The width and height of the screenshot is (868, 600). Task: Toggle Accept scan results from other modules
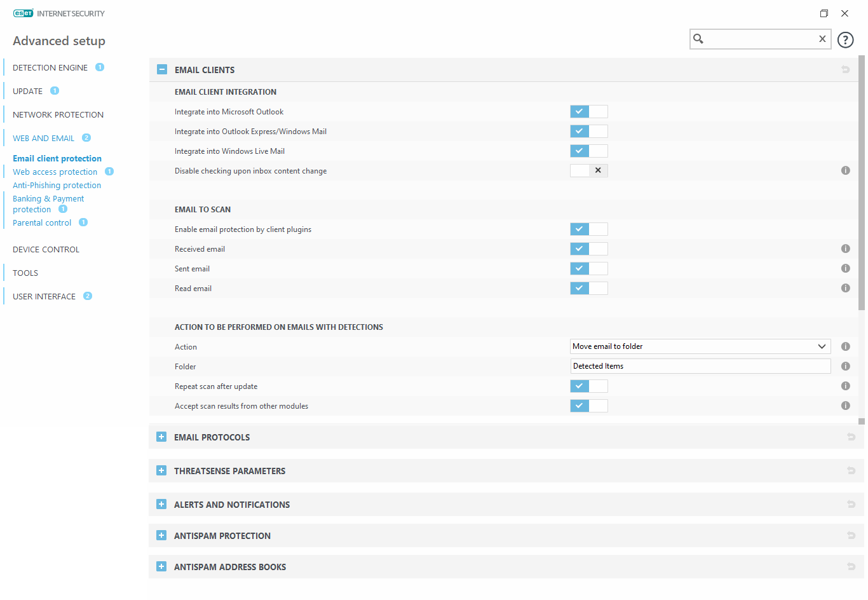[x=589, y=406]
